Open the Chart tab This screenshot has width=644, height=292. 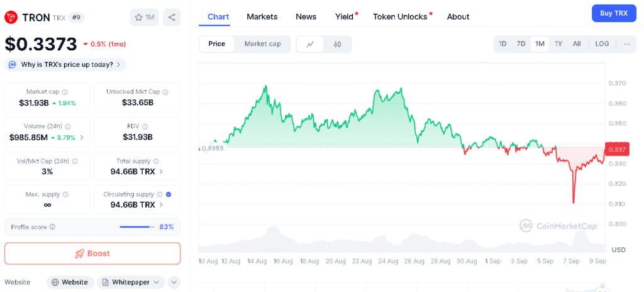pos(218,17)
